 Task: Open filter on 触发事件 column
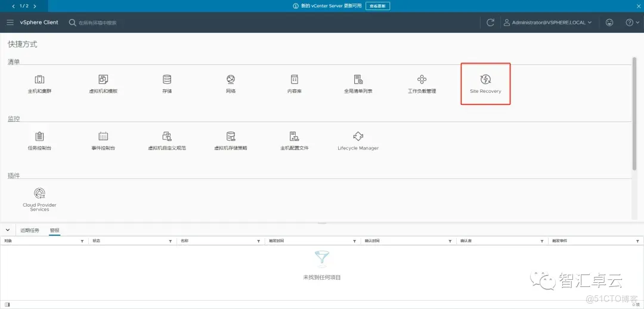[x=637, y=241]
